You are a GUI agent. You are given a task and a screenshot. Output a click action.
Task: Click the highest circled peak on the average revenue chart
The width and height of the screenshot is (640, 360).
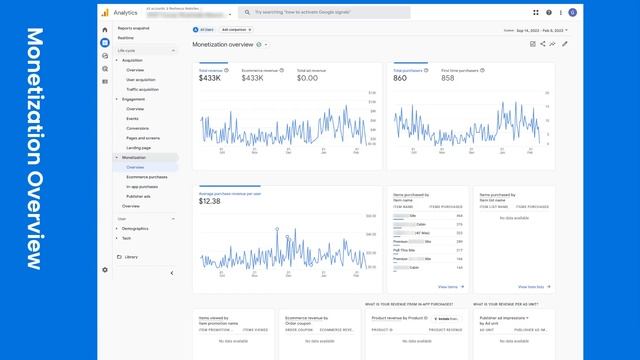[277, 229]
